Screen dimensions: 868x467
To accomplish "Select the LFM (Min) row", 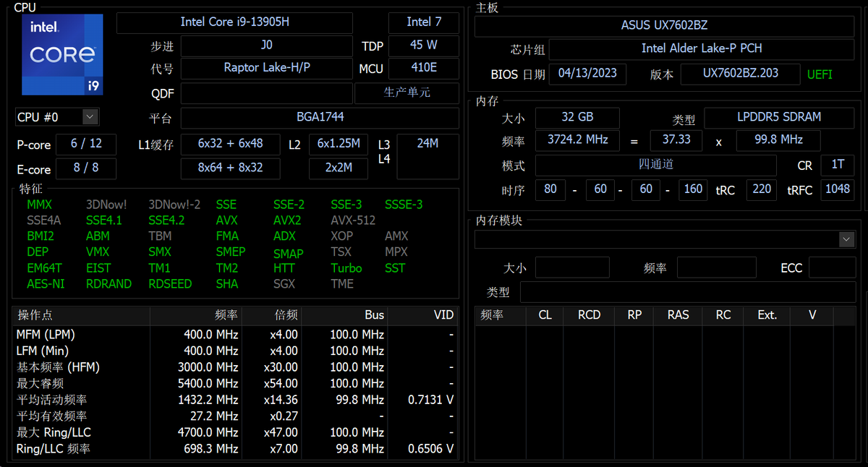I will click(235, 351).
